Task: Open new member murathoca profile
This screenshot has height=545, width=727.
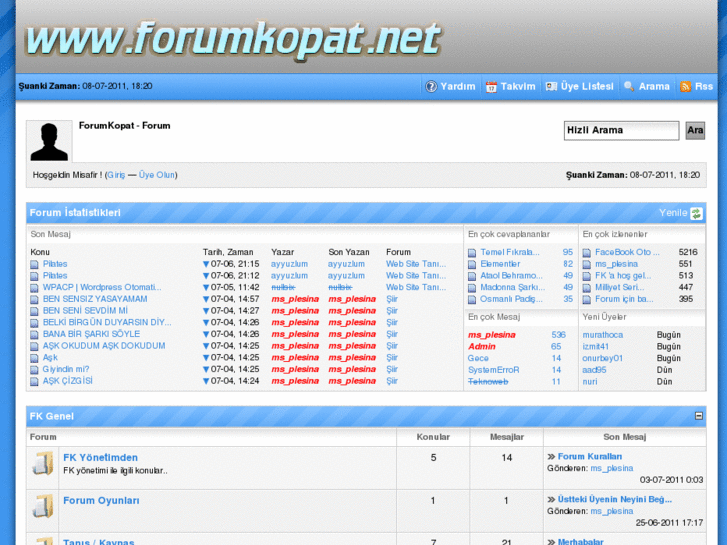Action: pos(603,335)
